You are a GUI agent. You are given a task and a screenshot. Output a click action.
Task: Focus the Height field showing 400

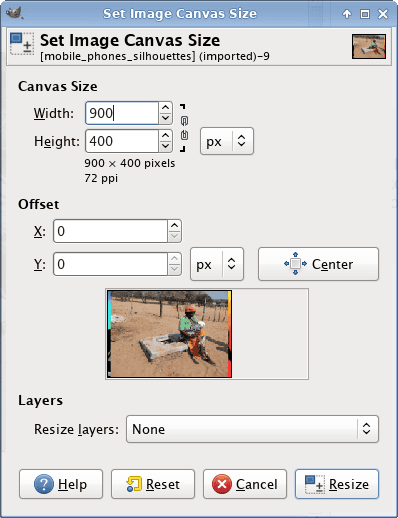(122, 141)
